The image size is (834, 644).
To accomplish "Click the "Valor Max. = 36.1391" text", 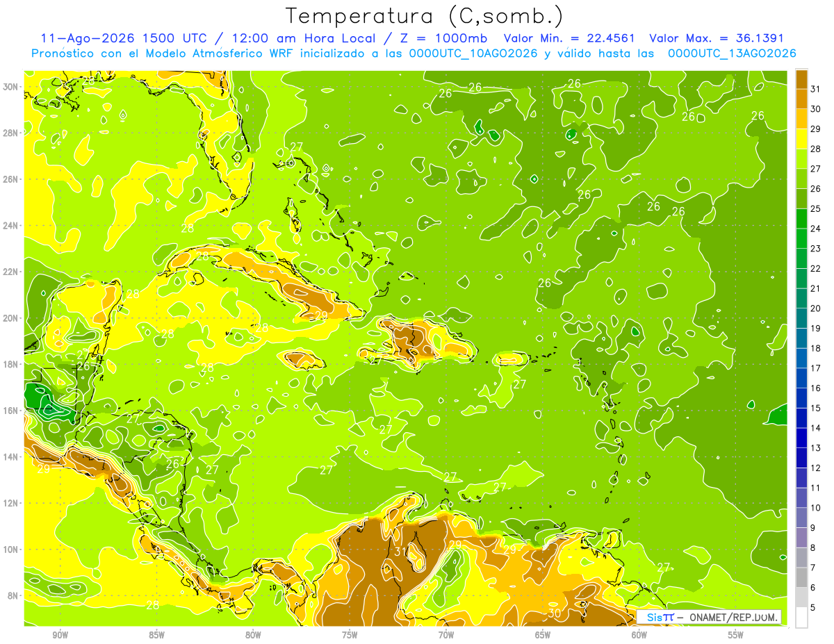I will click(x=717, y=38).
